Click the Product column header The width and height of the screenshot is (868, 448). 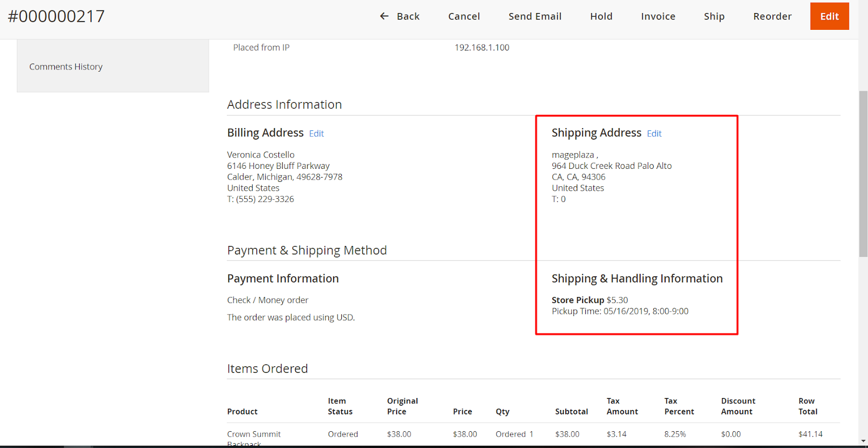coord(242,412)
